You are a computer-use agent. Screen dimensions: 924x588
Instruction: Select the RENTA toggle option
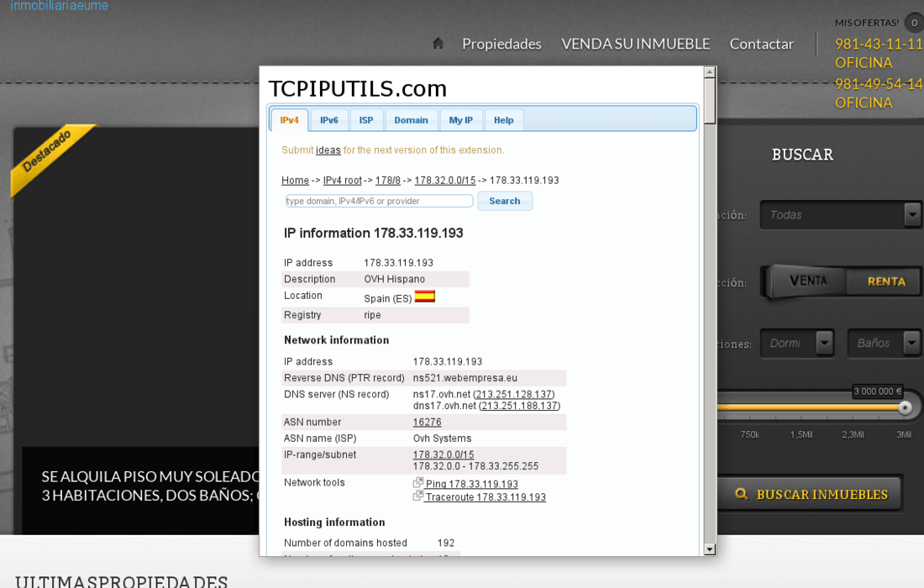[x=885, y=281]
